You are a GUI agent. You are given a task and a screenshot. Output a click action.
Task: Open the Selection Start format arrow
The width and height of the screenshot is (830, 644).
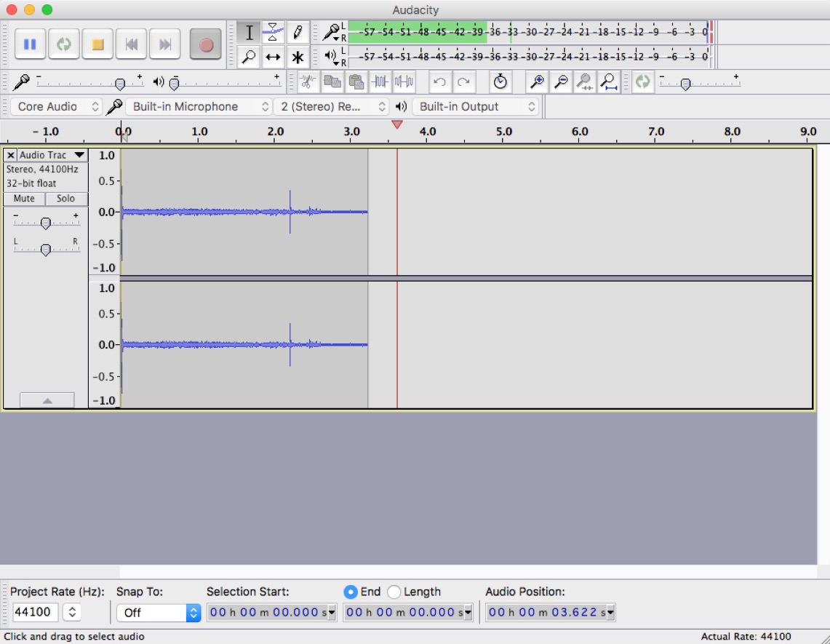coord(332,613)
